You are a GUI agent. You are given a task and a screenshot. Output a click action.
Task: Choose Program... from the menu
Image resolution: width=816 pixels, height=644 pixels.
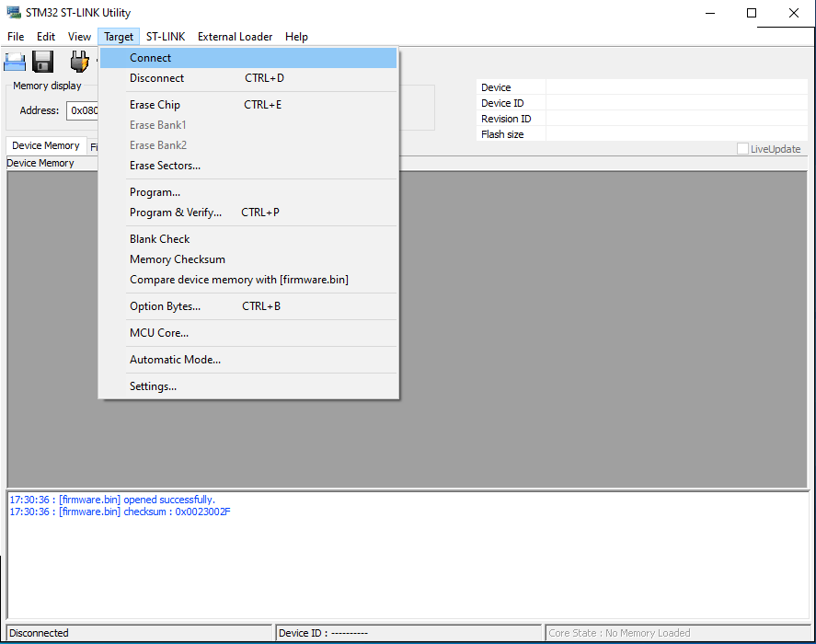tap(248, 192)
